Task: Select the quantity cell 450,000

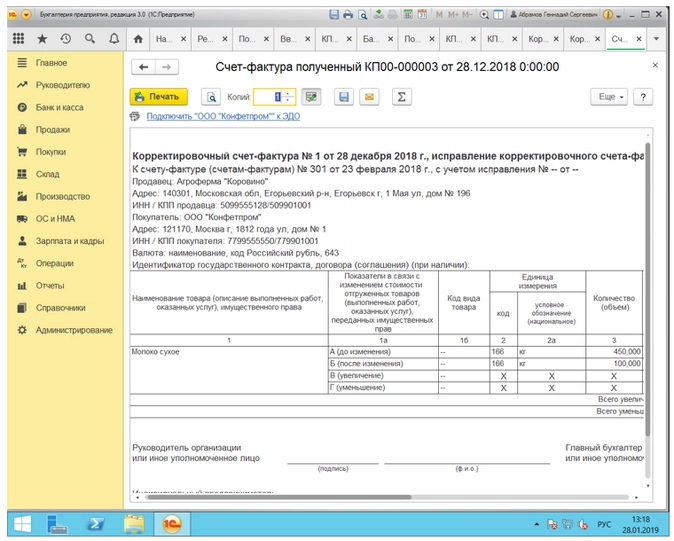Action: pos(614,352)
